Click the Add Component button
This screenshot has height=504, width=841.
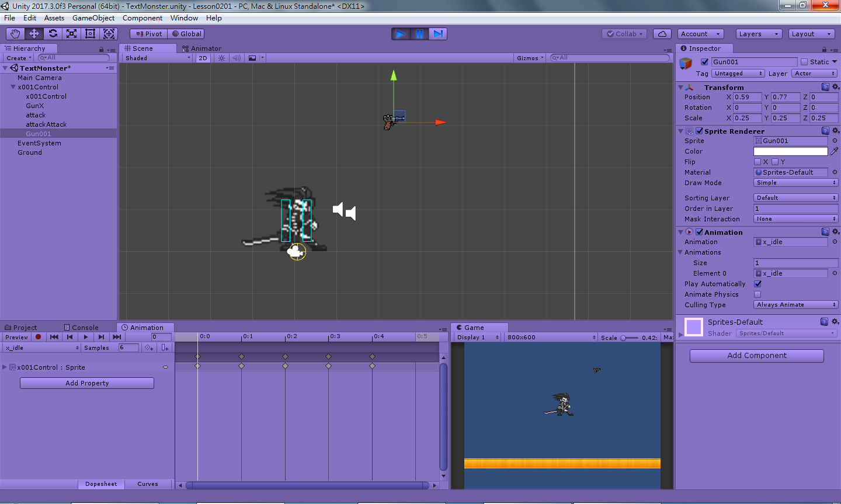tap(756, 356)
